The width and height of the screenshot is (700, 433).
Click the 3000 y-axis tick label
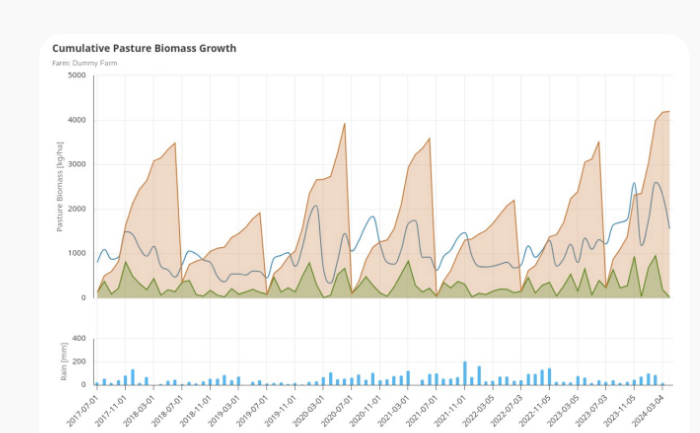(77, 164)
